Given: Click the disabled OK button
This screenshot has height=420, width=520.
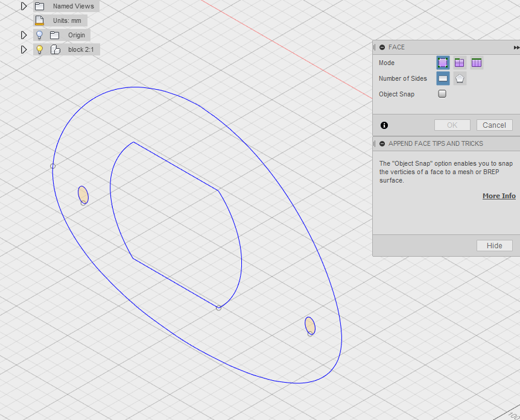Looking at the screenshot, I should (452, 125).
